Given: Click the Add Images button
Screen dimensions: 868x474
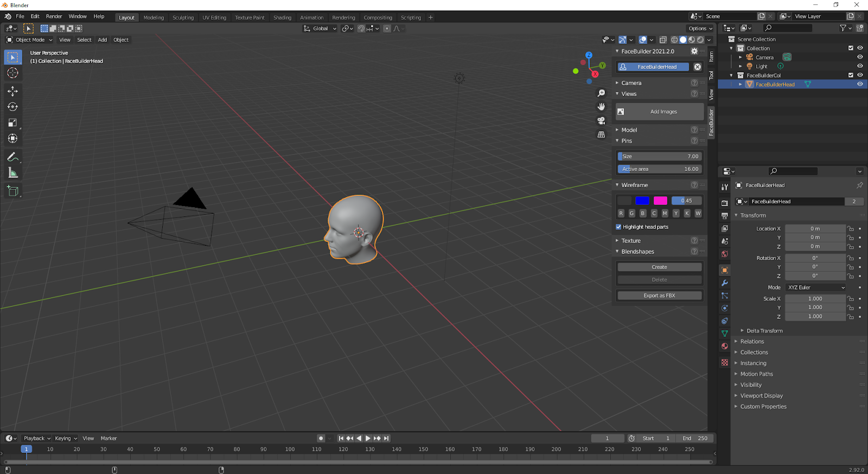Looking at the screenshot, I should (x=660, y=112).
